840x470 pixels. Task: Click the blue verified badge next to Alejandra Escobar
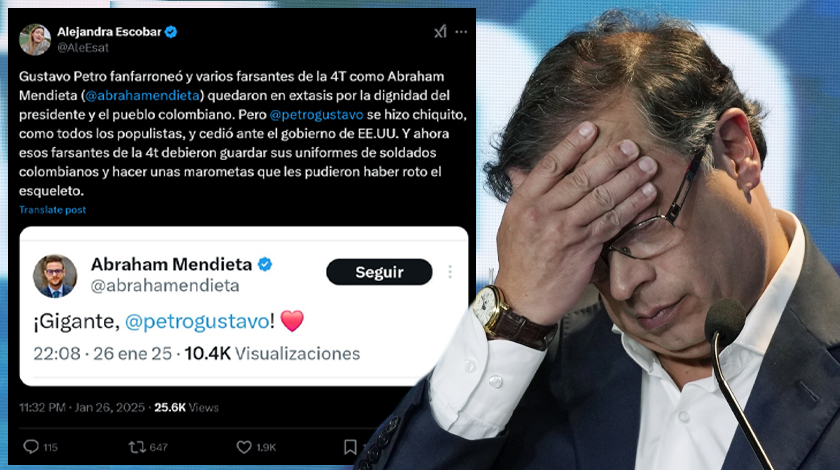tap(171, 32)
